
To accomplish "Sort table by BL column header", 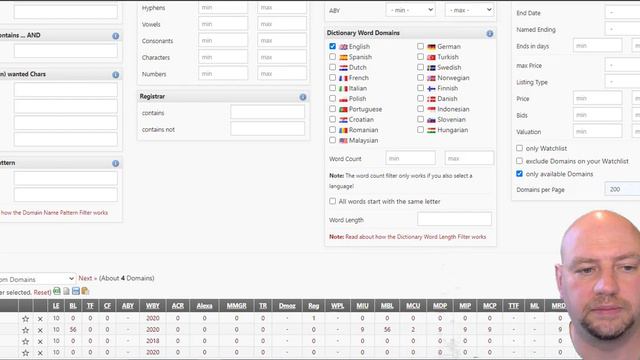I will pos(73,306).
